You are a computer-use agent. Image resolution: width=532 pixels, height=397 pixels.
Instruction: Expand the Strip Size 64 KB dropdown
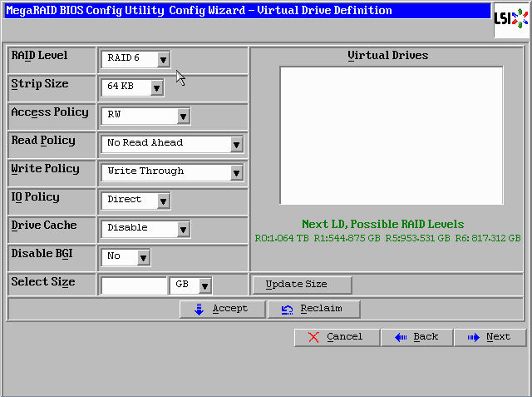(156, 87)
